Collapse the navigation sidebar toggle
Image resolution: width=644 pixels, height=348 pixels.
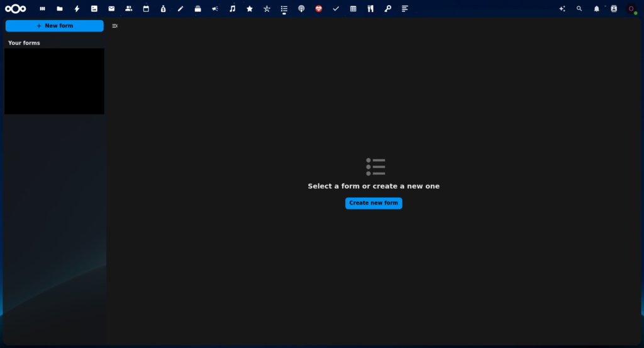[114, 26]
